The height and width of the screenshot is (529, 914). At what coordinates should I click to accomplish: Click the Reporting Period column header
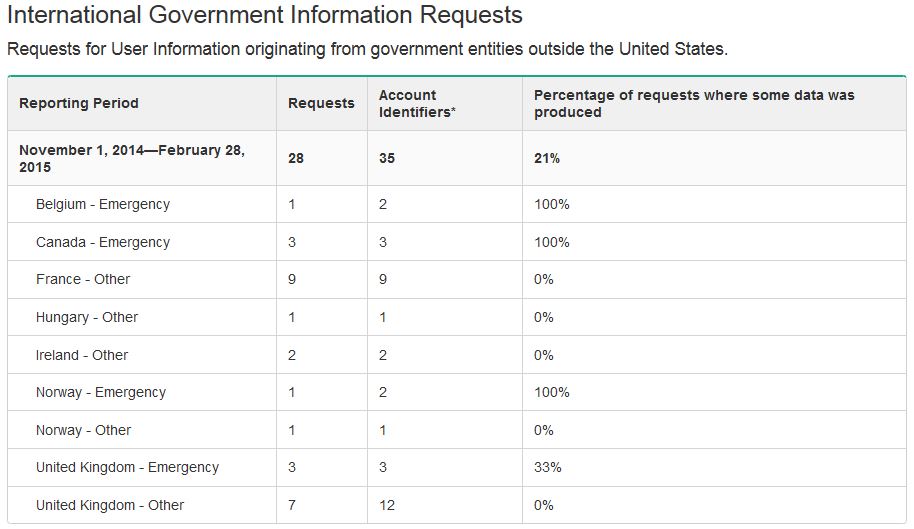(79, 103)
